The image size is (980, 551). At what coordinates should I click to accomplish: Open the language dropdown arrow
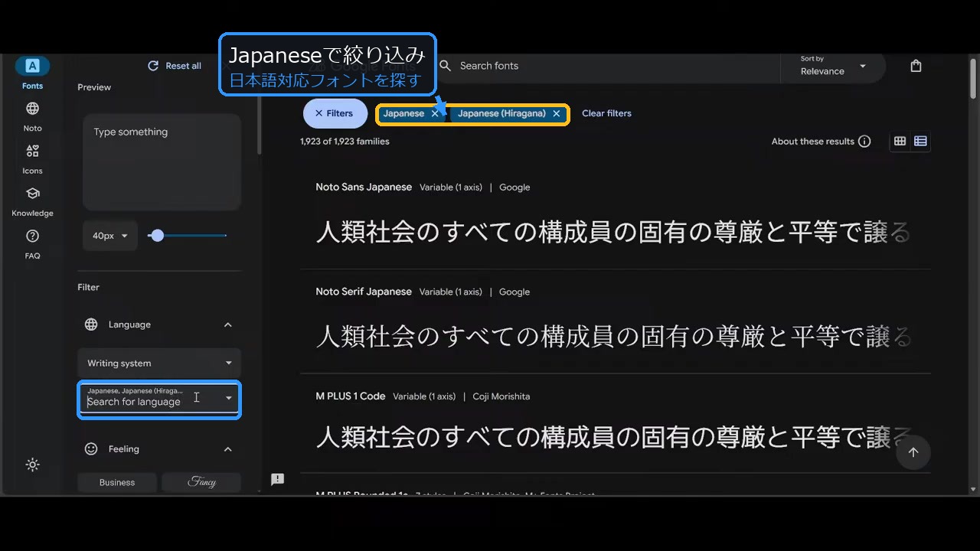point(228,398)
